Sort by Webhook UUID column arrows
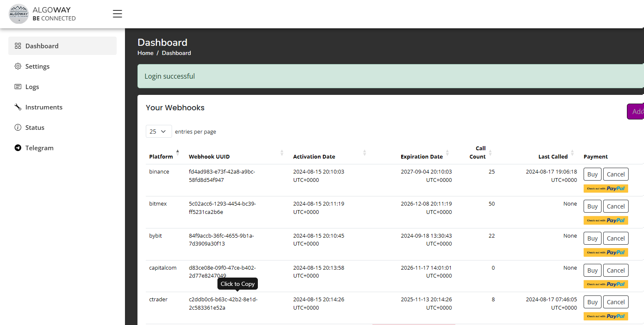 click(x=282, y=153)
